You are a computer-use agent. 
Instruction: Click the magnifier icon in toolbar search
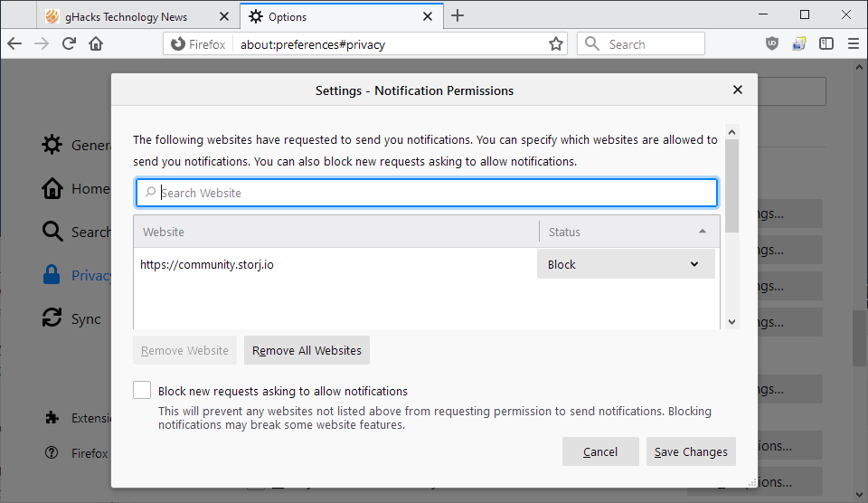[x=591, y=43]
